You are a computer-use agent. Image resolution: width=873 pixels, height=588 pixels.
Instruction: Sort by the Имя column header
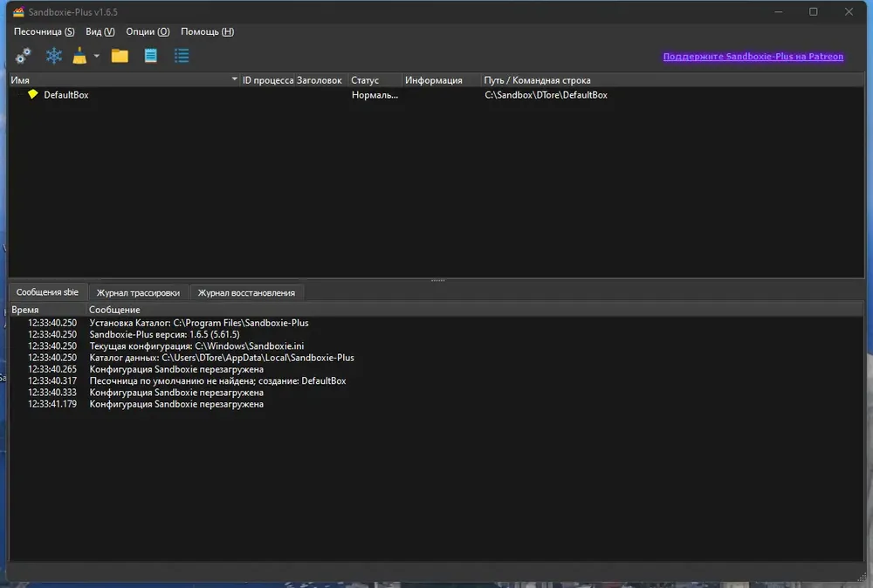124,80
